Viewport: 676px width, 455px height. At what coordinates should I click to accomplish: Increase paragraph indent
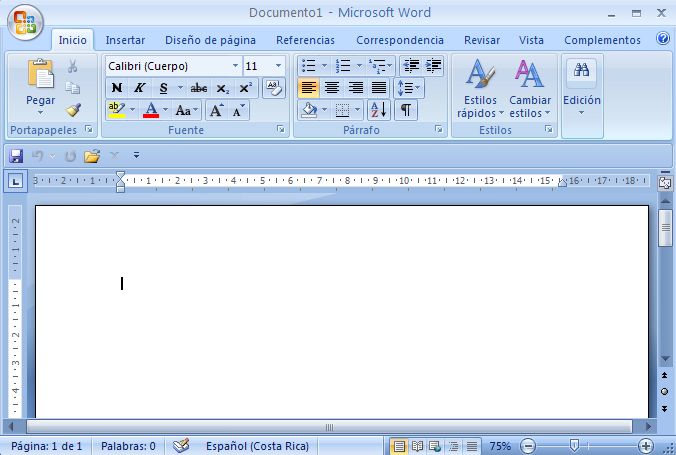pos(433,66)
